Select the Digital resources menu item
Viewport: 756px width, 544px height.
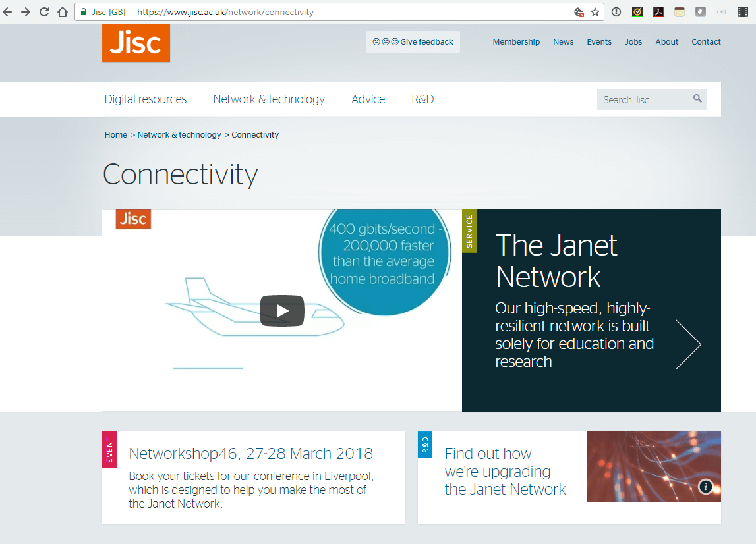point(145,99)
